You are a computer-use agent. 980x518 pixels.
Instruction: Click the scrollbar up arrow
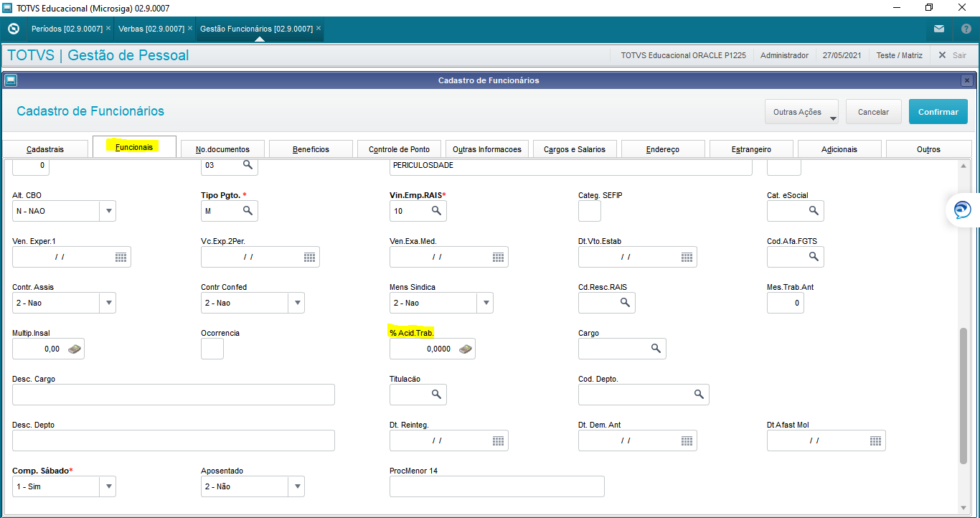point(963,165)
